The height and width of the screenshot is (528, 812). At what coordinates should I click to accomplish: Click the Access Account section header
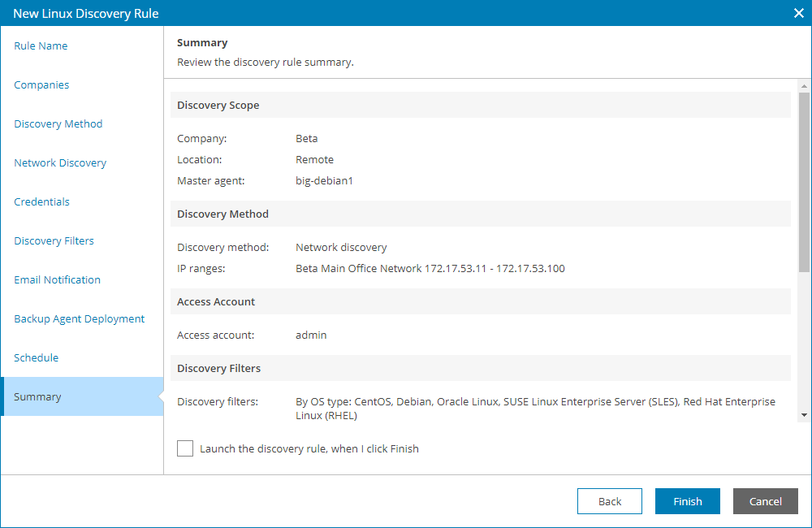(x=216, y=301)
